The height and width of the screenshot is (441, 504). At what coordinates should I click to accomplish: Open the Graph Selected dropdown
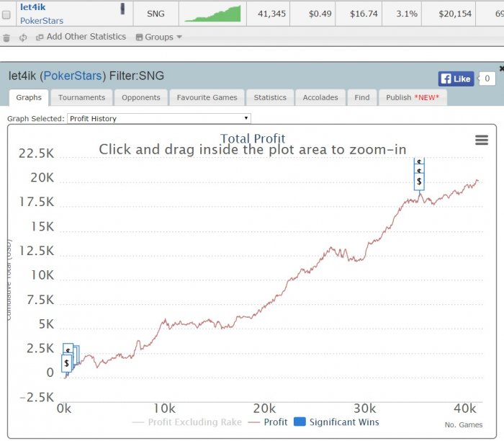coord(158,118)
